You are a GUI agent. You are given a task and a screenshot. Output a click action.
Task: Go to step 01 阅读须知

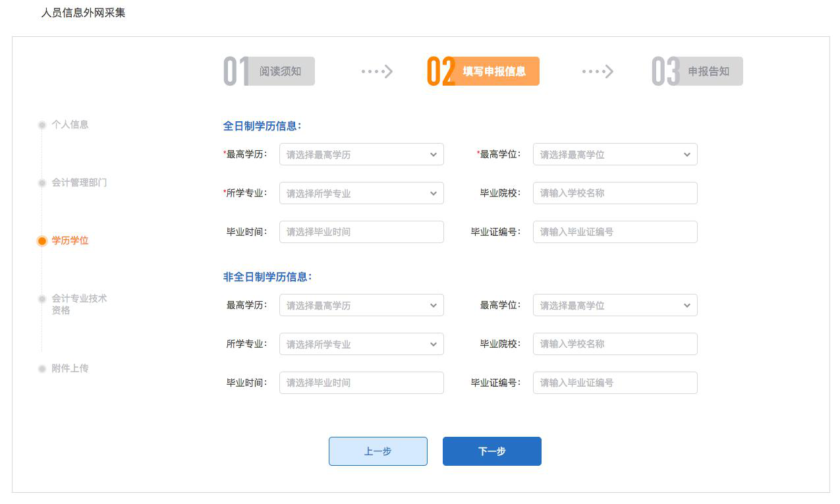tap(269, 71)
